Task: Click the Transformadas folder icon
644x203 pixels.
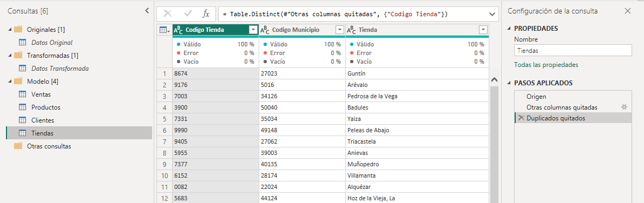Action: tap(18, 56)
